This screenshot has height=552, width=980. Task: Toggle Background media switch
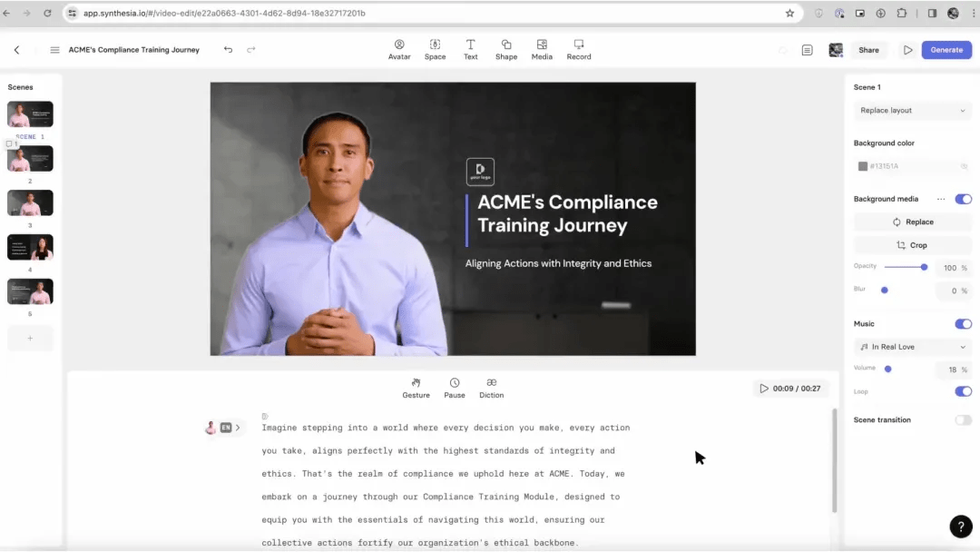tap(963, 199)
